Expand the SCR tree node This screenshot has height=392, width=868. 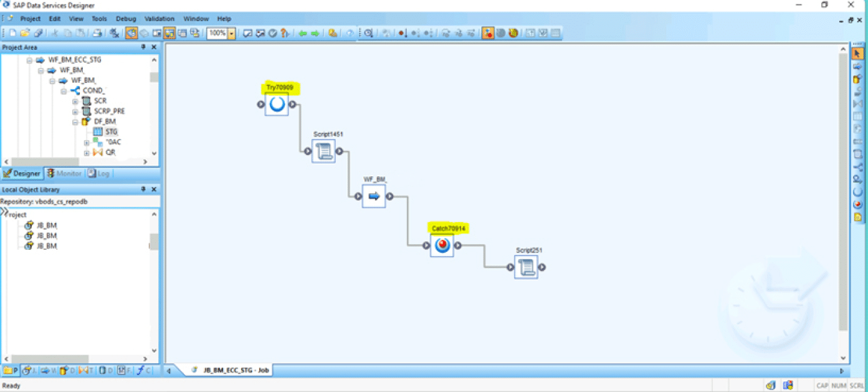75,101
